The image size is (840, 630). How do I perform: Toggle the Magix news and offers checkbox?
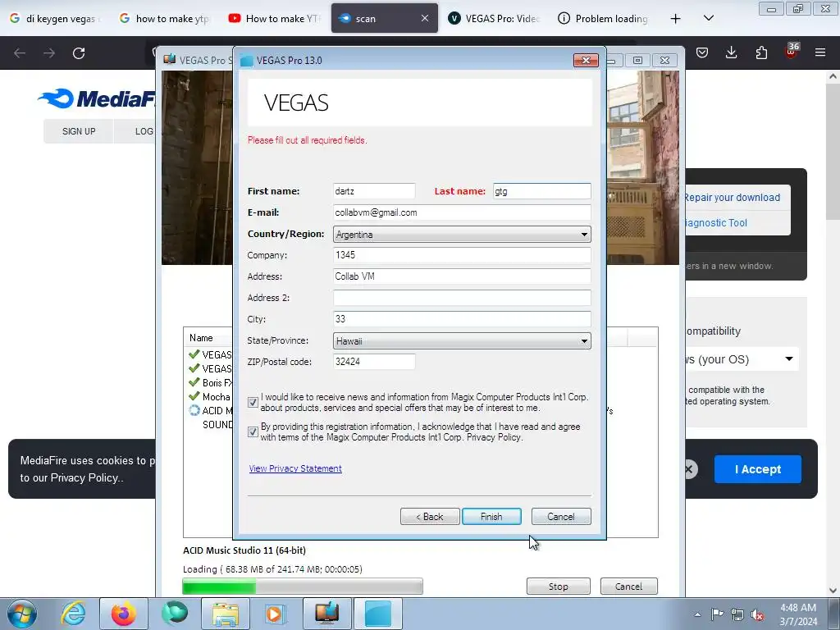253,402
